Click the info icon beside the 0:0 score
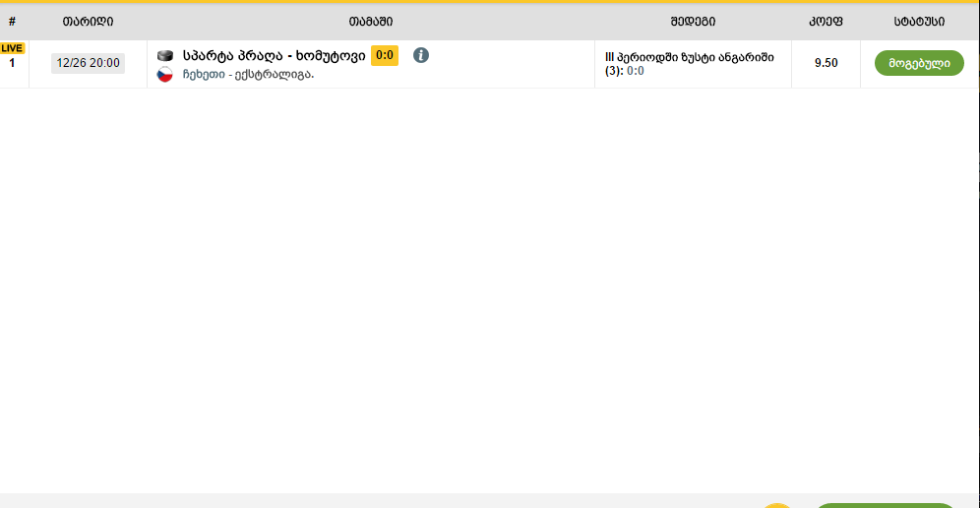 tap(421, 55)
